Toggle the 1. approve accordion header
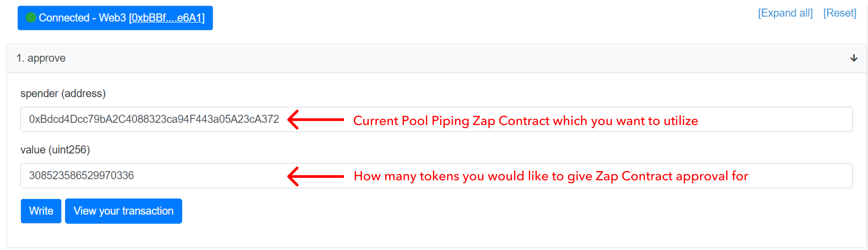 point(436,58)
